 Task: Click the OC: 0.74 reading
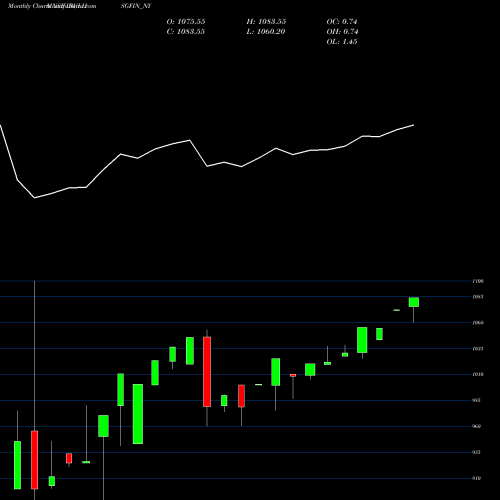[x=342, y=22]
